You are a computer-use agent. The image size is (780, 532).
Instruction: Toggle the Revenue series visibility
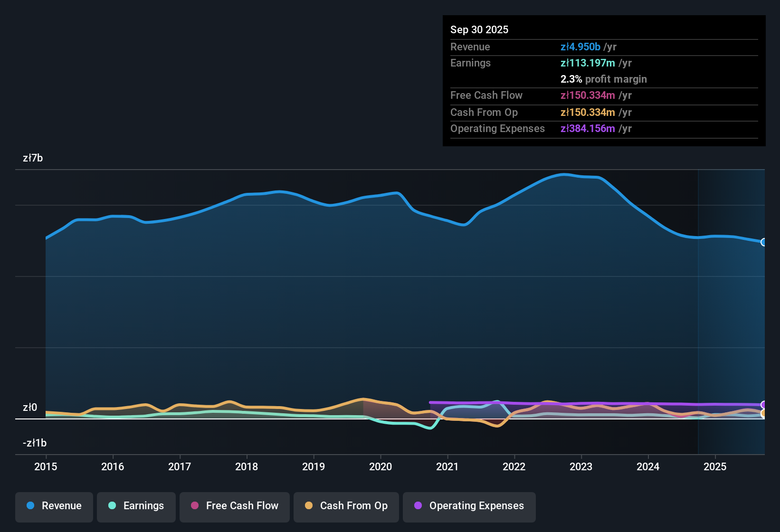click(54, 506)
